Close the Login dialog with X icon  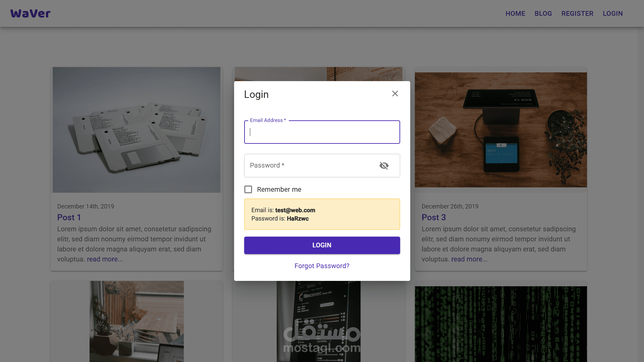click(x=395, y=94)
